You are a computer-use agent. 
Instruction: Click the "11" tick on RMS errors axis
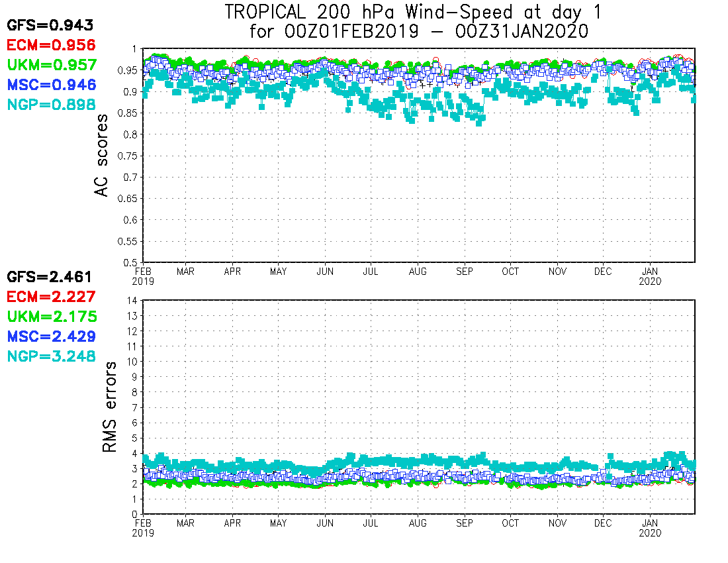point(133,346)
